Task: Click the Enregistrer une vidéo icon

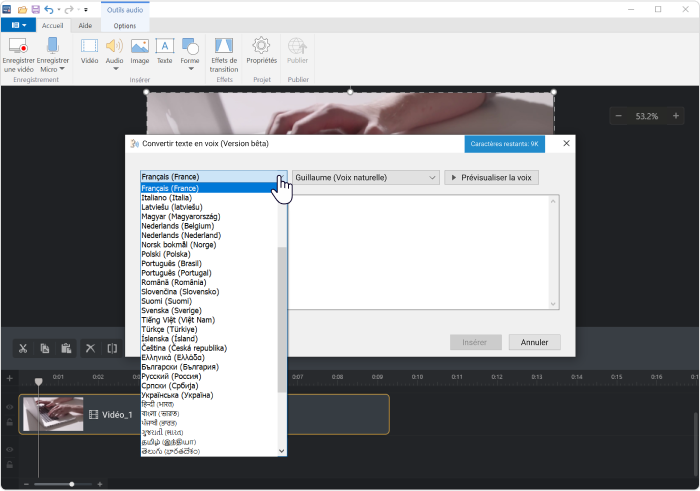Action: click(x=18, y=46)
